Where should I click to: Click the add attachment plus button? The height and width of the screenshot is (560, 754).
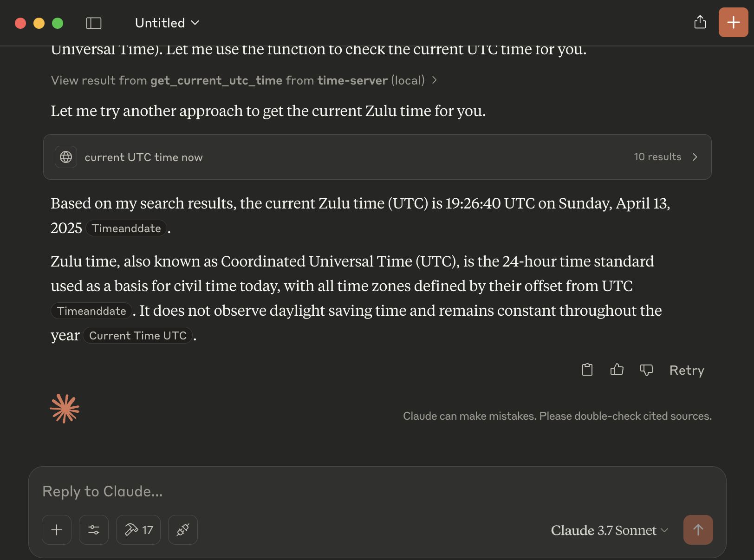pyautogui.click(x=57, y=530)
